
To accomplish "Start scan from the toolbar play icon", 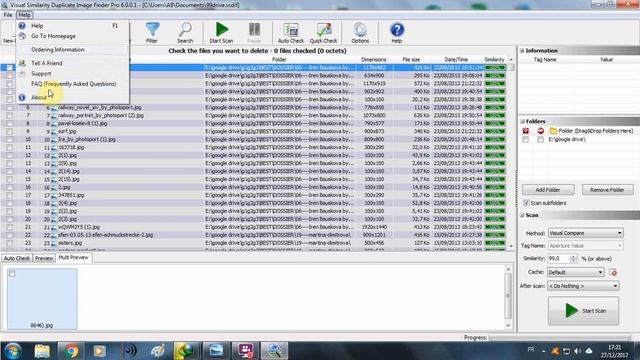I will point(221,30).
